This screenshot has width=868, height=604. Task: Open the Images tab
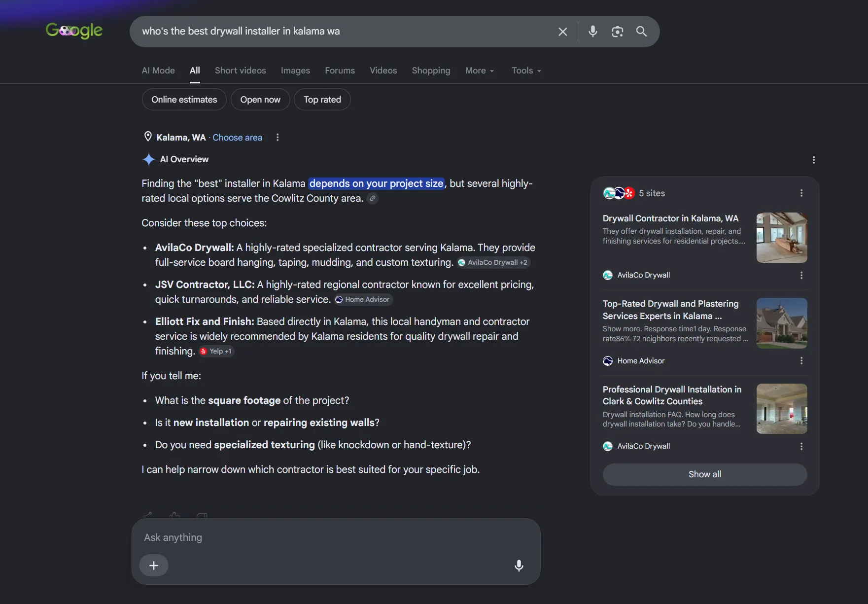point(295,71)
